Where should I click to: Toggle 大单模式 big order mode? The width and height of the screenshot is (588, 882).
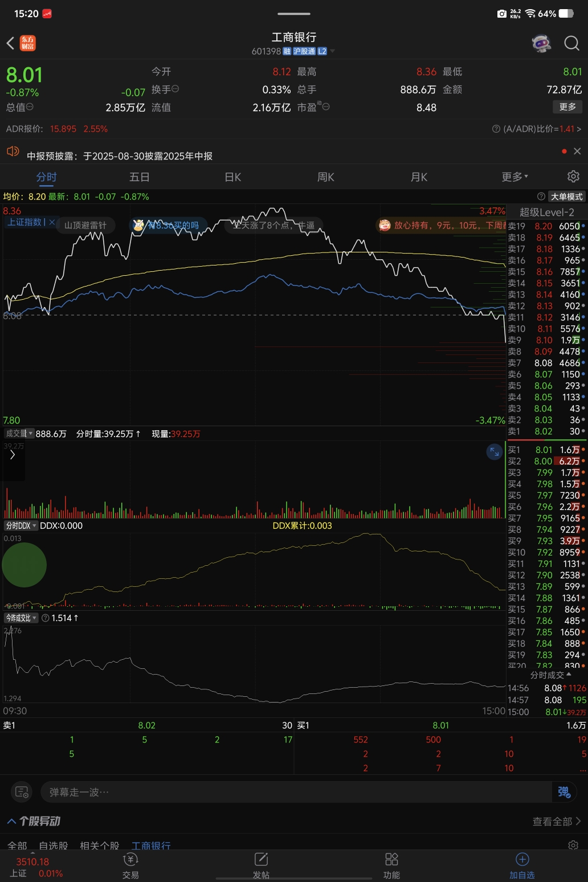point(566,197)
